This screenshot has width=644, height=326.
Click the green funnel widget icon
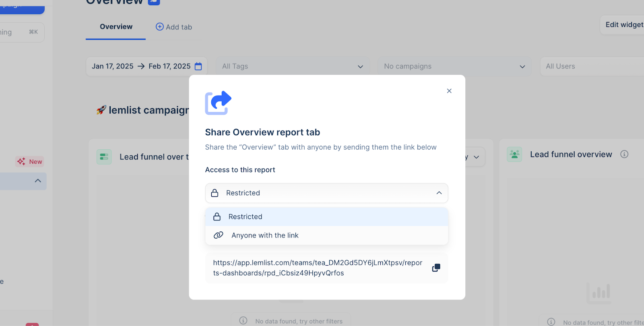[104, 157]
